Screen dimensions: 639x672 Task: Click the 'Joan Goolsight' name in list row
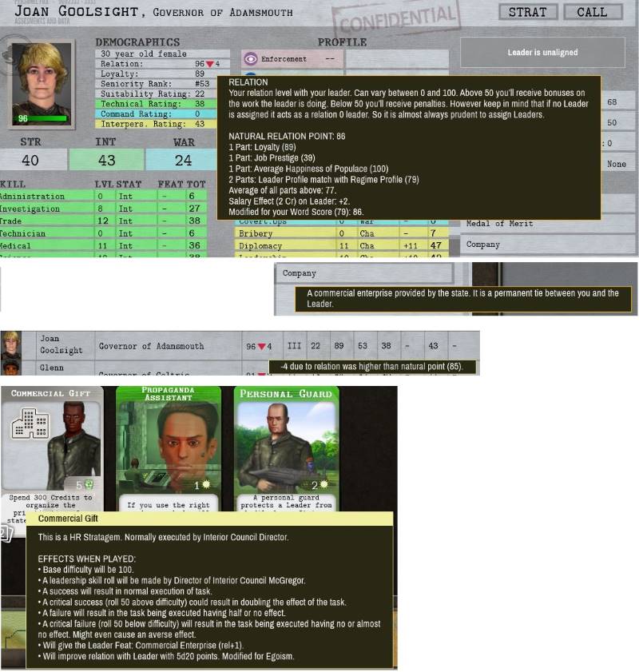[62, 344]
